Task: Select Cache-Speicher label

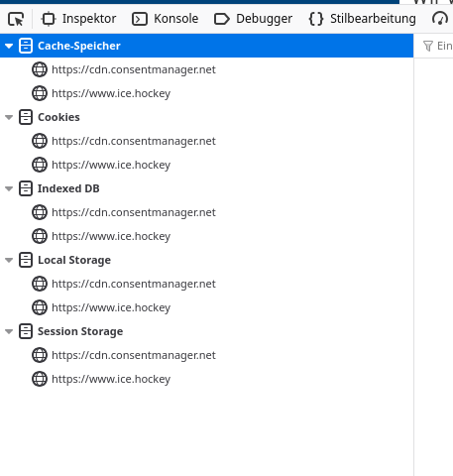Action: click(x=79, y=46)
